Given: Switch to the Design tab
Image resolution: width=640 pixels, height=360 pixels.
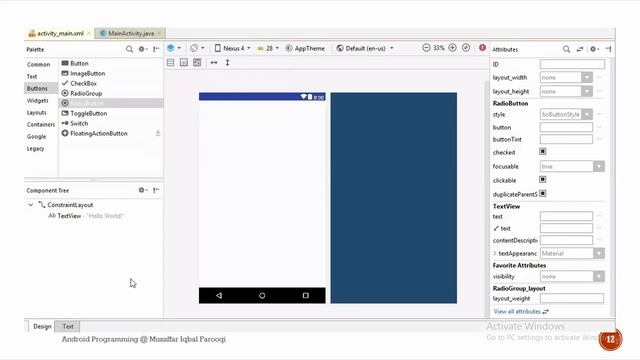Looking at the screenshot, I should coord(42,327).
